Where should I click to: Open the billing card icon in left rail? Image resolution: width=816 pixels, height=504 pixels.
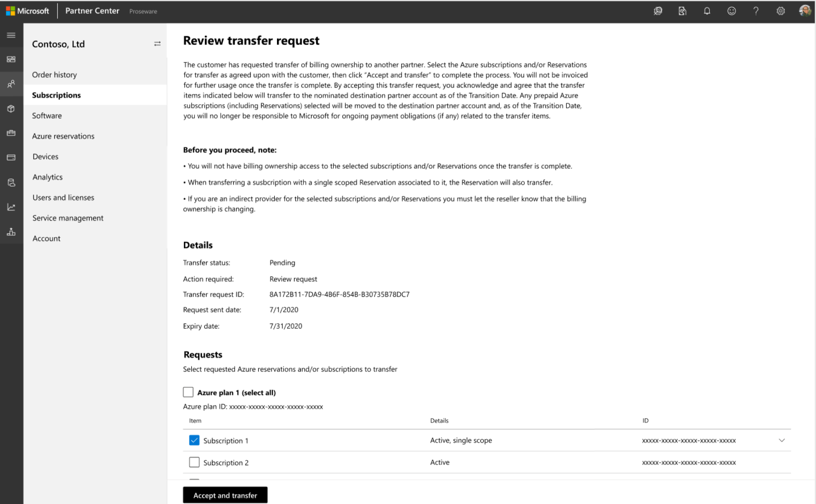pyautogui.click(x=11, y=158)
